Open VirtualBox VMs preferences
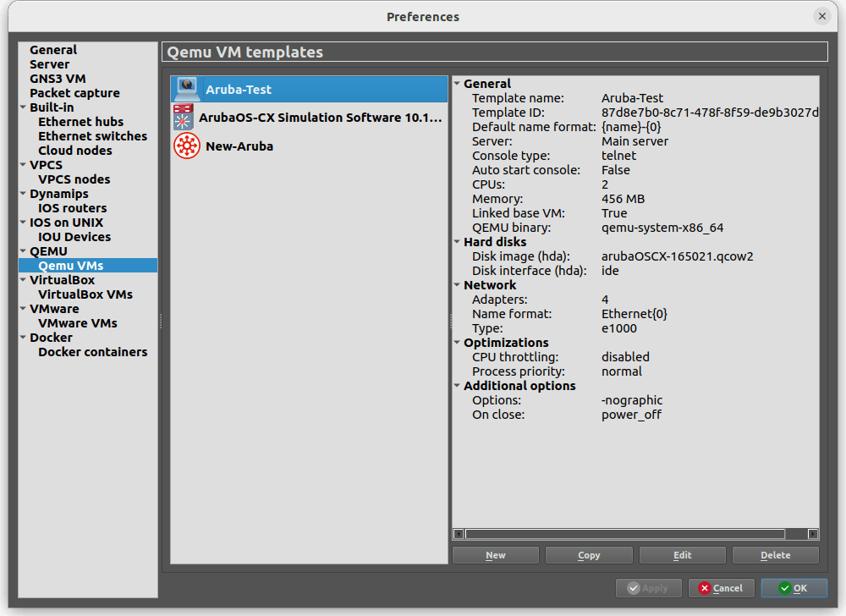This screenshot has width=846, height=616. (87, 294)
